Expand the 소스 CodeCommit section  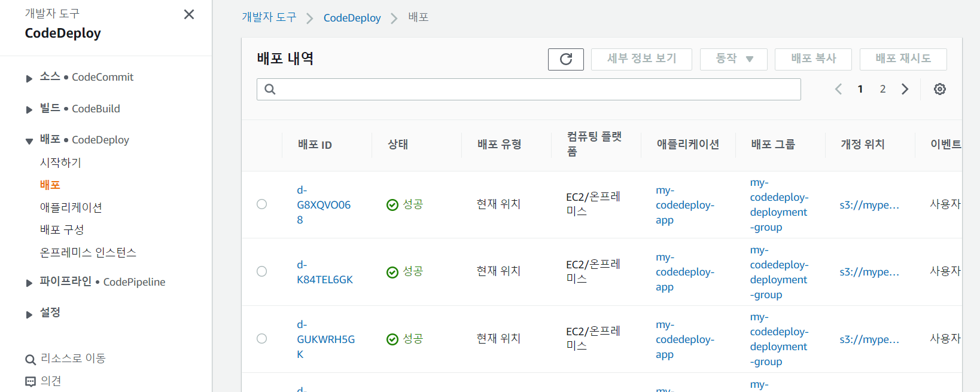pos(29,78)
